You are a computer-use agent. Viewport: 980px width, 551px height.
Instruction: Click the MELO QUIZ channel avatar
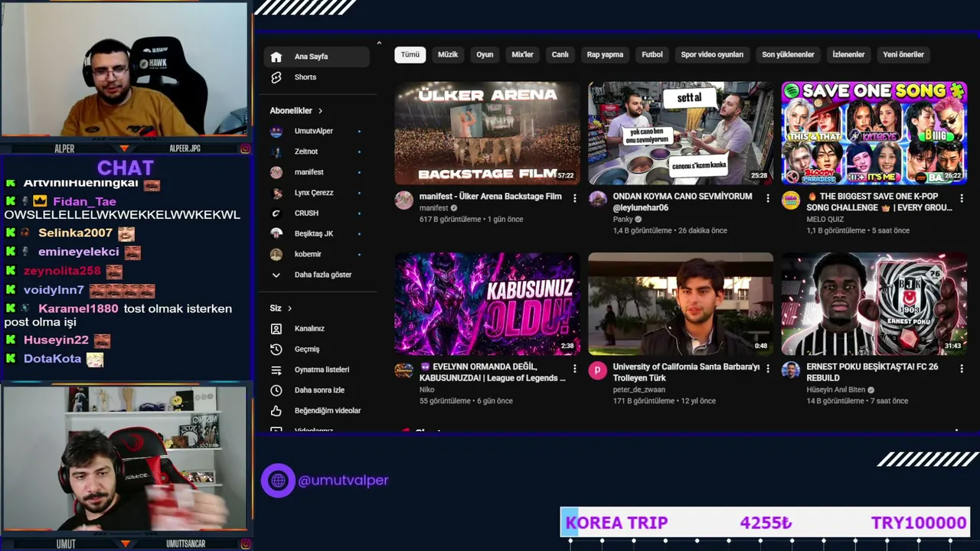[x=791, y=201]
